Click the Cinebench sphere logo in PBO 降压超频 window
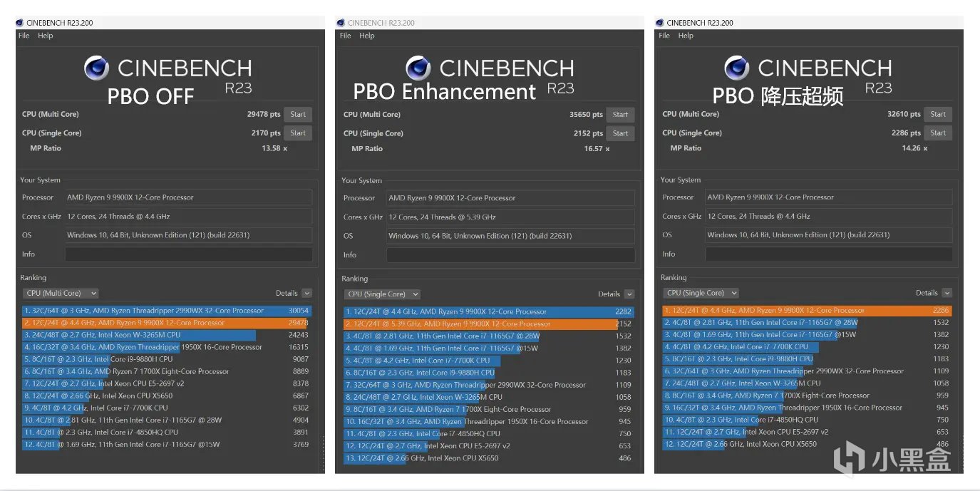The height and width of the screenshot is (491, 980). coord(737,68)
